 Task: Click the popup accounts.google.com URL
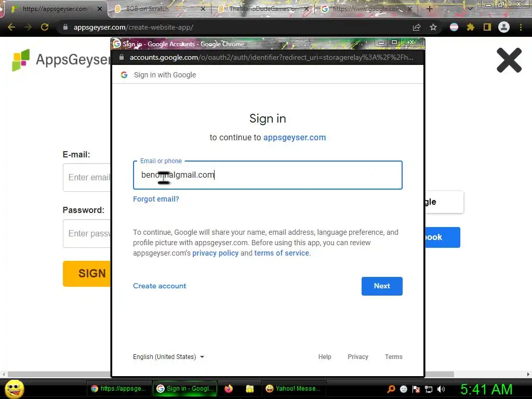pyautogui.click(x=271, y=57)
